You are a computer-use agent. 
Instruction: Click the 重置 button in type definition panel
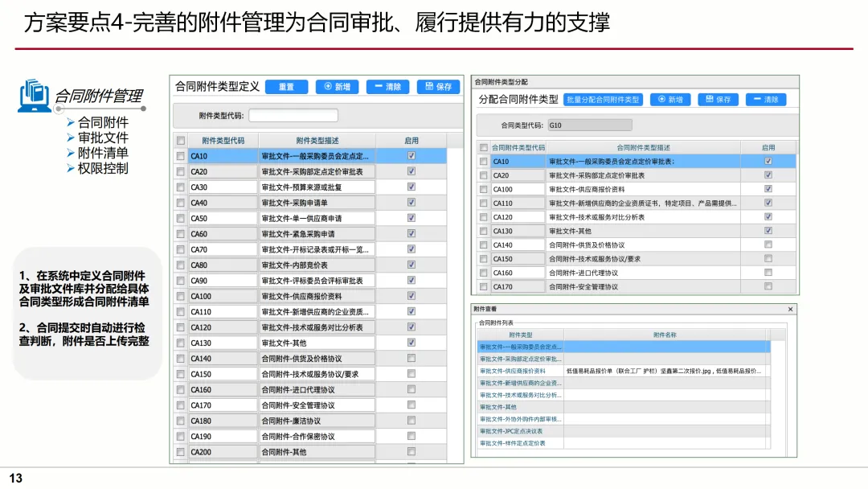(x=286, y=87)
